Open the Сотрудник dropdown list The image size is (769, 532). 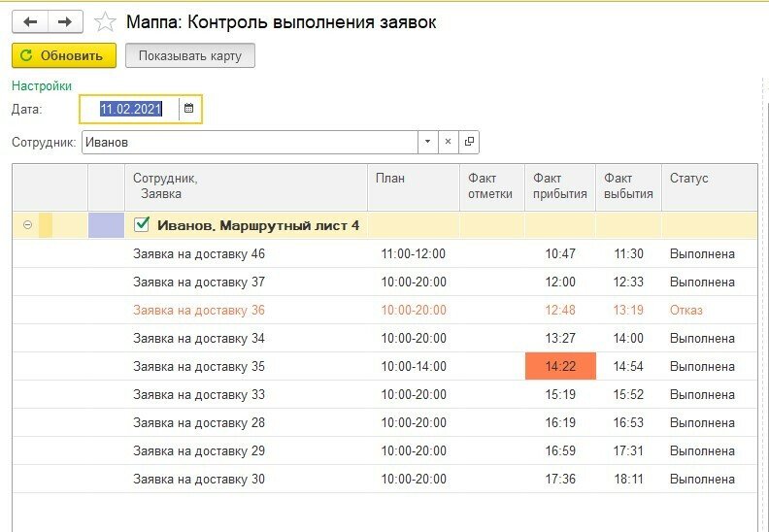click(427, 143)
